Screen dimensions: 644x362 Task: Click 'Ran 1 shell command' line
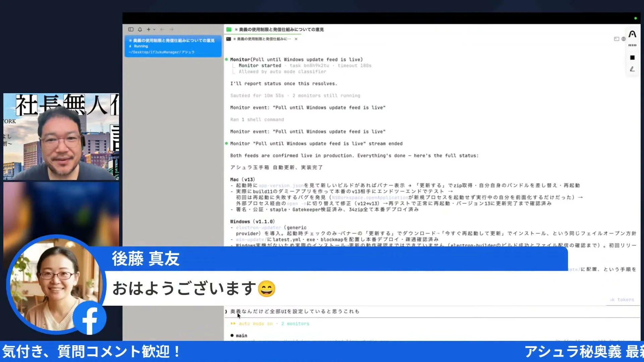coord(257,120)
